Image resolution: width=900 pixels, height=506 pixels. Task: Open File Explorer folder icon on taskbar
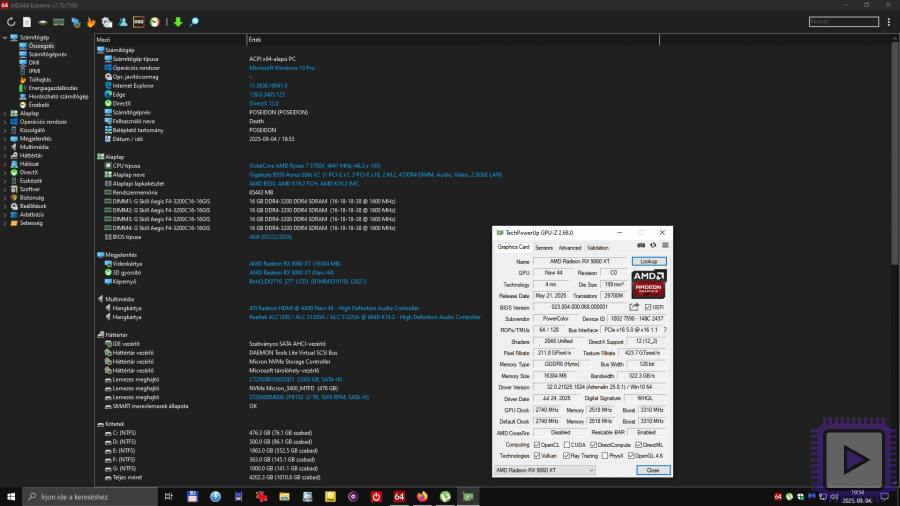click(x=284, y=496)
